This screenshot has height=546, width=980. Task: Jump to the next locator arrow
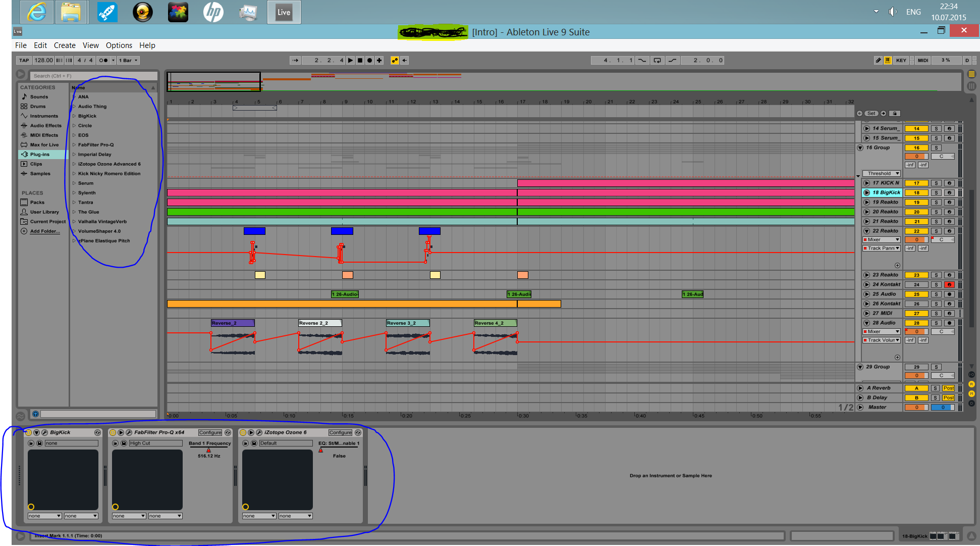click(x=883, y=113)
